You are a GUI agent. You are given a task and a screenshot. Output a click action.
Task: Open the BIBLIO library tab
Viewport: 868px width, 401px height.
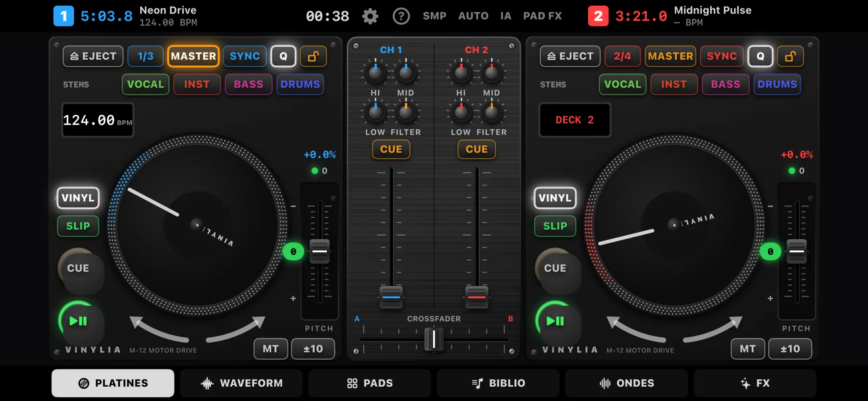pos(498,383)
